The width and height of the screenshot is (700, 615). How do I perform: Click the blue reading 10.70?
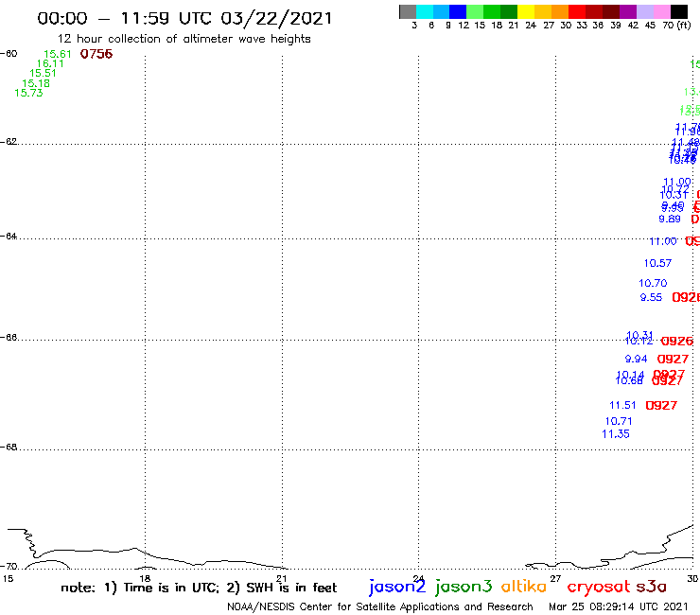pos(653,283)
